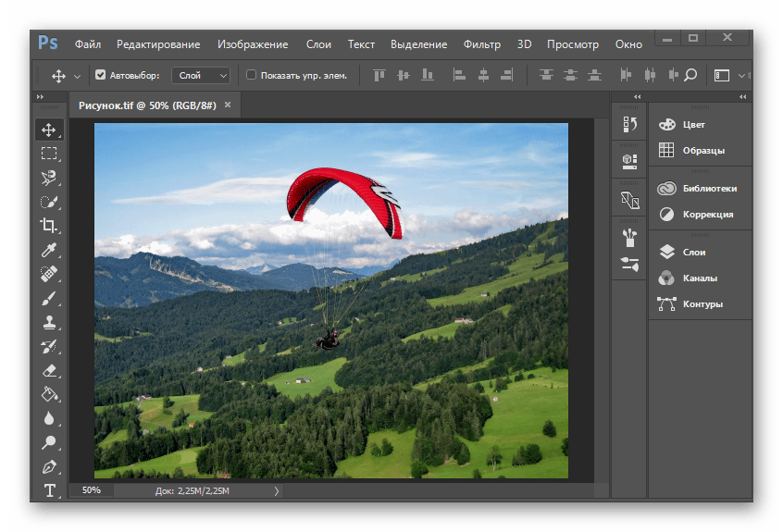Close the Рисунок.tif document tab

pos(228,105)
